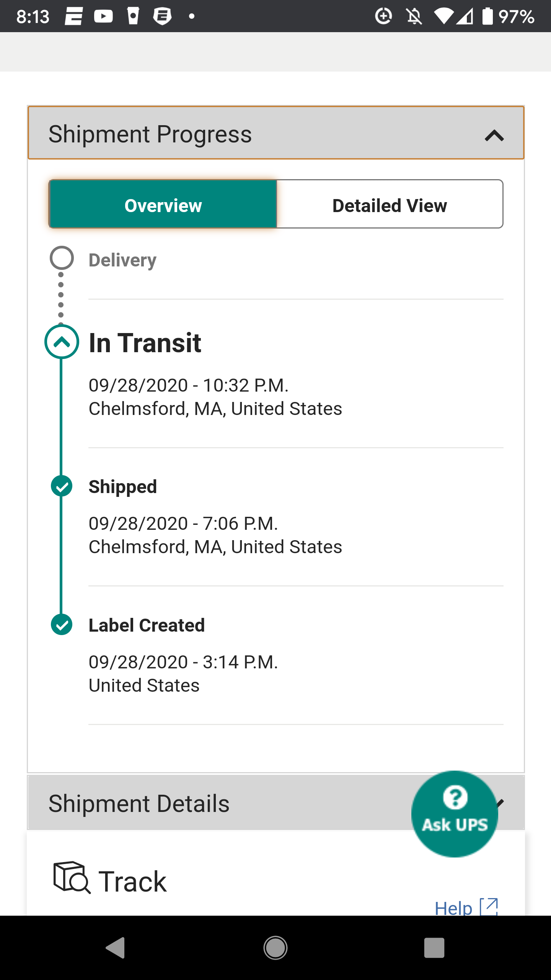Click the Shipped green checkmark icon
The height and width of the screenshot is (980, 551).
click(62, 486)
